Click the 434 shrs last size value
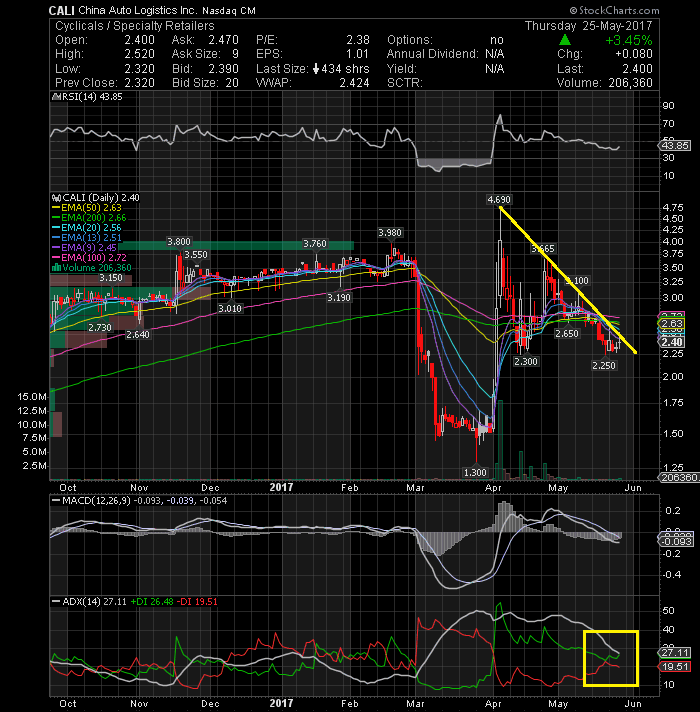Image resolution: width=700 pixels, height=712 pixels. [345, 69]
